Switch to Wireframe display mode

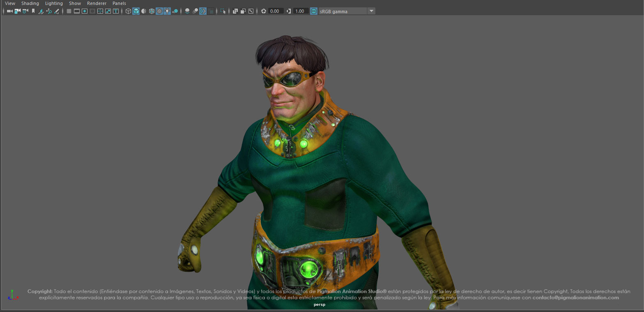128,11
